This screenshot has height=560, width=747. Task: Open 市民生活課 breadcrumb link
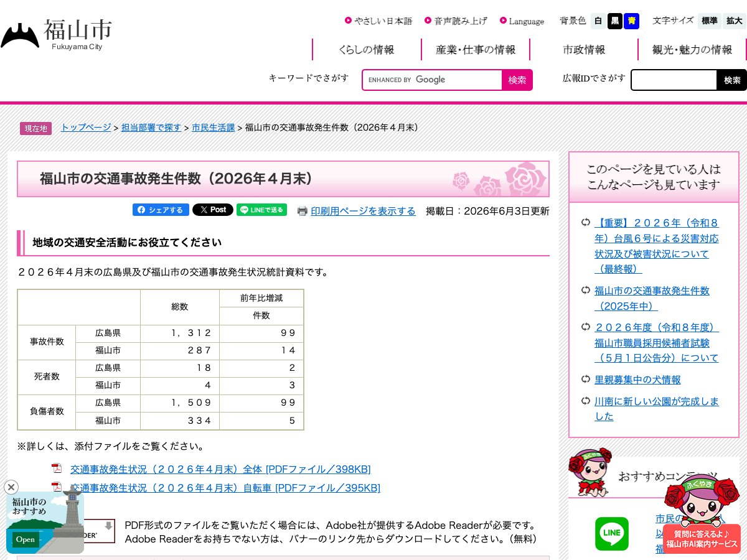pyautogui.click(x=213, y=128)
